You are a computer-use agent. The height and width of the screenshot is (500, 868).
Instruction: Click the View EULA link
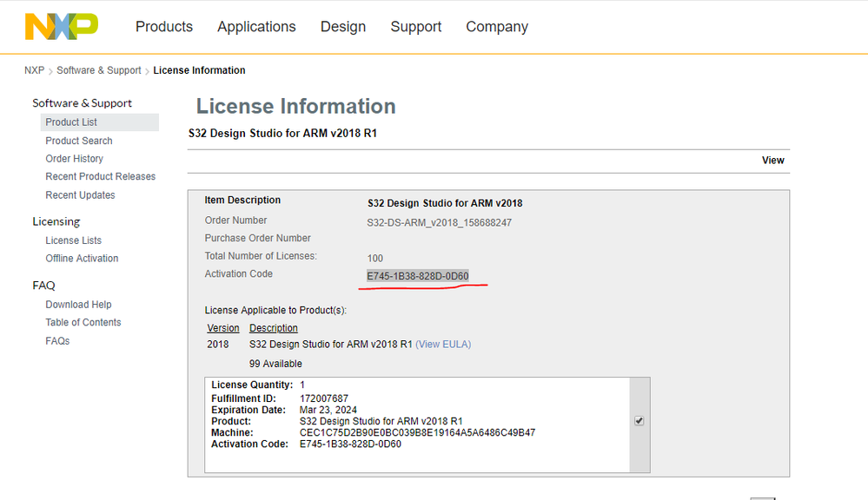pyautogui.click(x=443, y=345)
